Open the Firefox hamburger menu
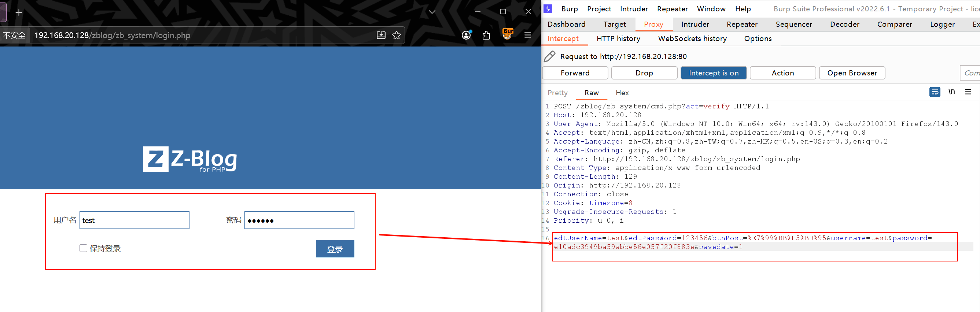The height and width of the screenshot is (312, 980). [x=528, y=36]
